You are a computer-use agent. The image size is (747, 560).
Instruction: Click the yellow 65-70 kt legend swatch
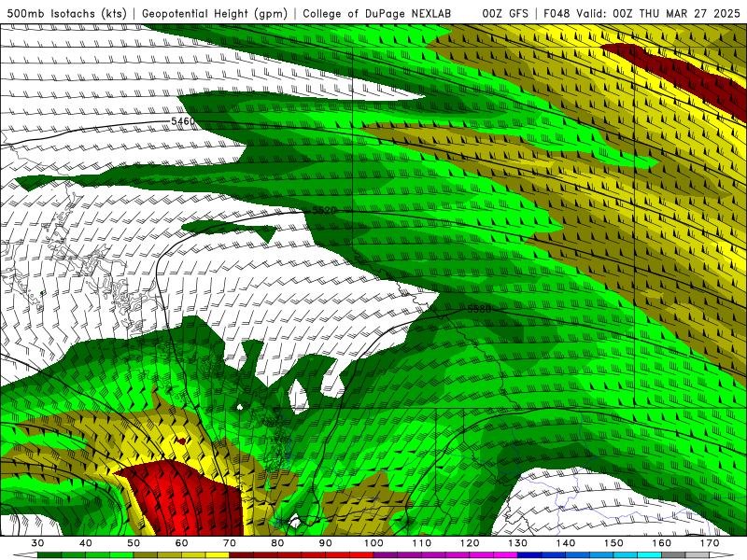pos(218,555)
